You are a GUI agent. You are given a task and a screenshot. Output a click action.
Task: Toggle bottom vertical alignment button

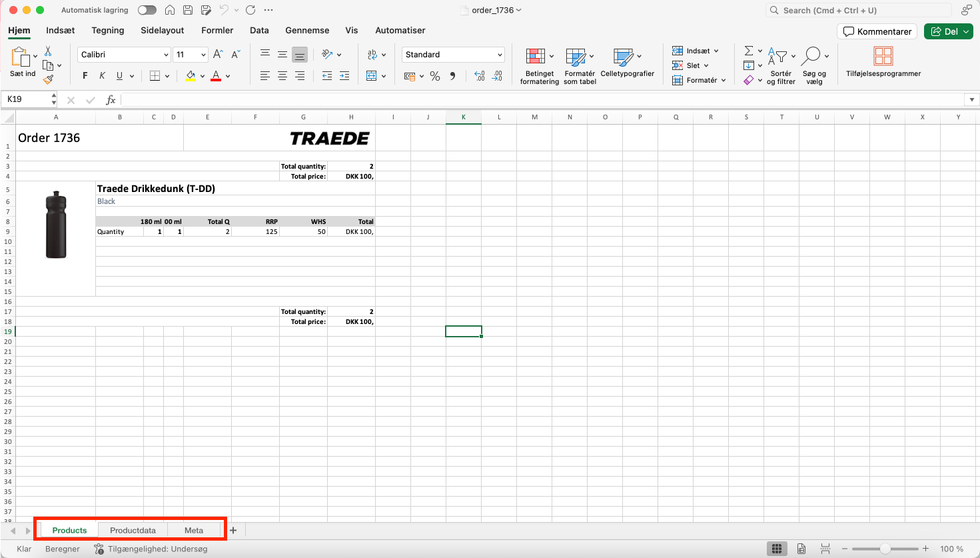click(x=300, y=55)
